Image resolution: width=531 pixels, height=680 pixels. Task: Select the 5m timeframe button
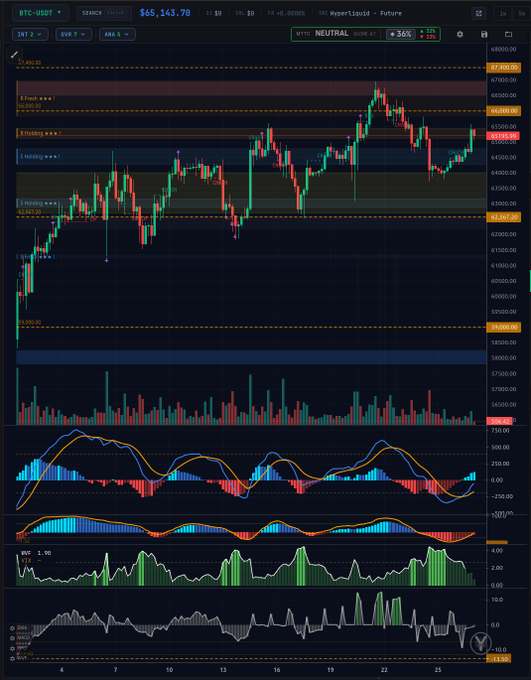point(522,13)
